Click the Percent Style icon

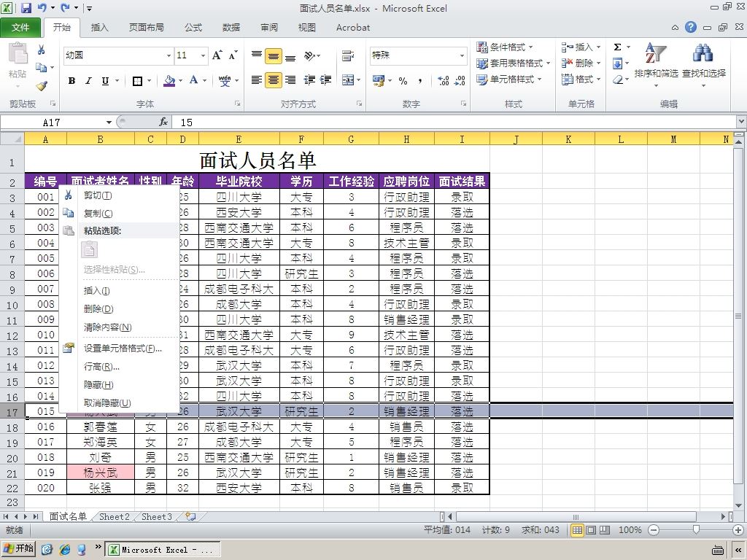[403, 80]
